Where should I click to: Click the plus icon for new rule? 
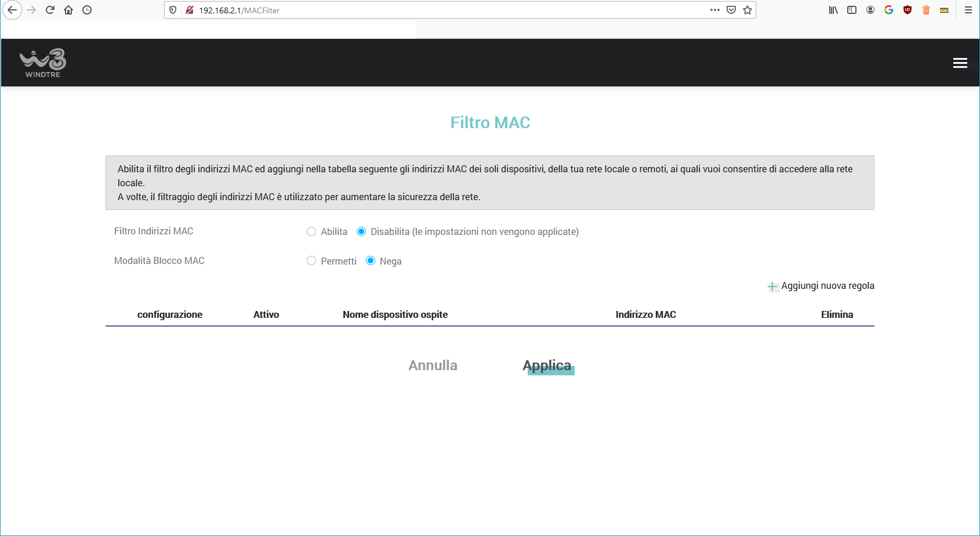click(x=772, y=287)
